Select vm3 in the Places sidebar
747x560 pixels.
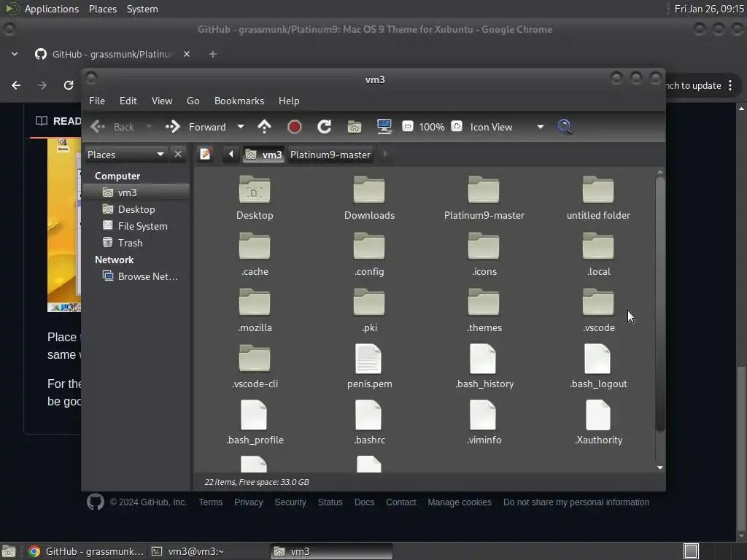(x=136, y=192)
